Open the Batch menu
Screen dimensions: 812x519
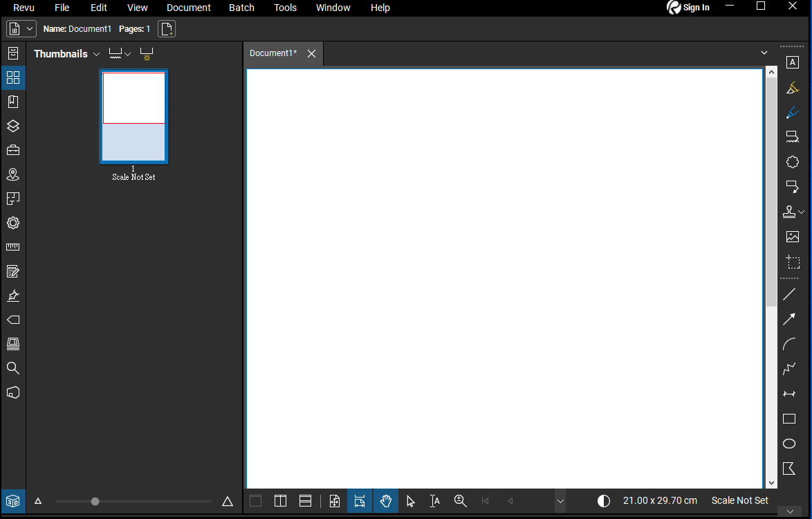[241, 8]
